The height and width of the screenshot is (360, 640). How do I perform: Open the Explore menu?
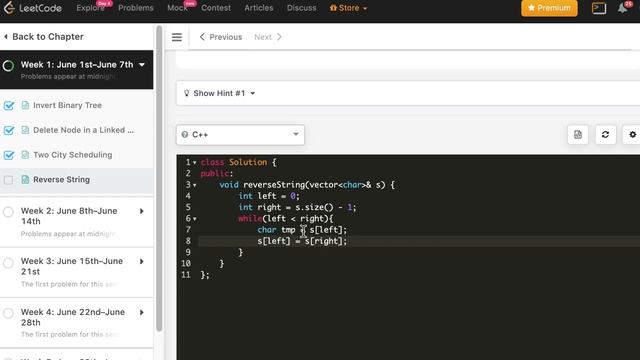90,8
